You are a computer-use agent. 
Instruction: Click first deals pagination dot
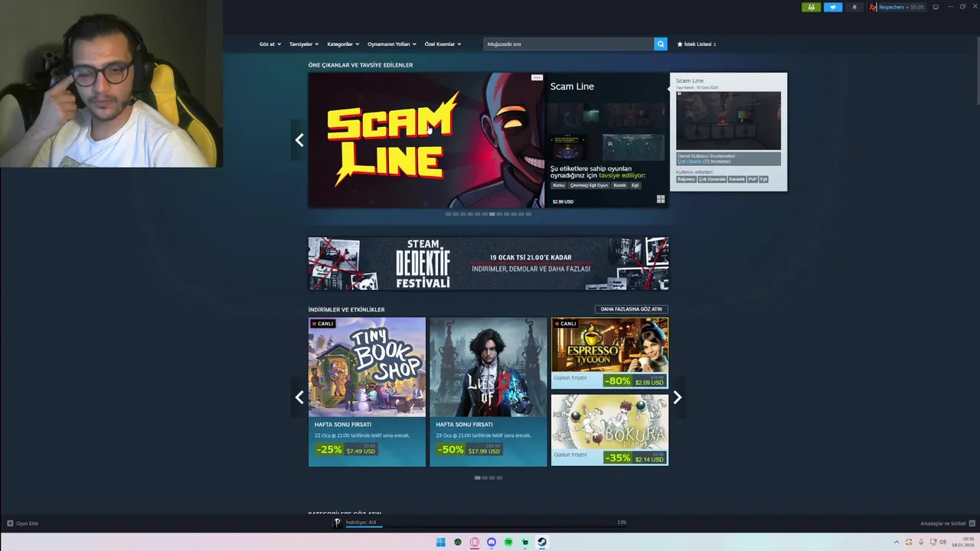[x=477, y=478]
